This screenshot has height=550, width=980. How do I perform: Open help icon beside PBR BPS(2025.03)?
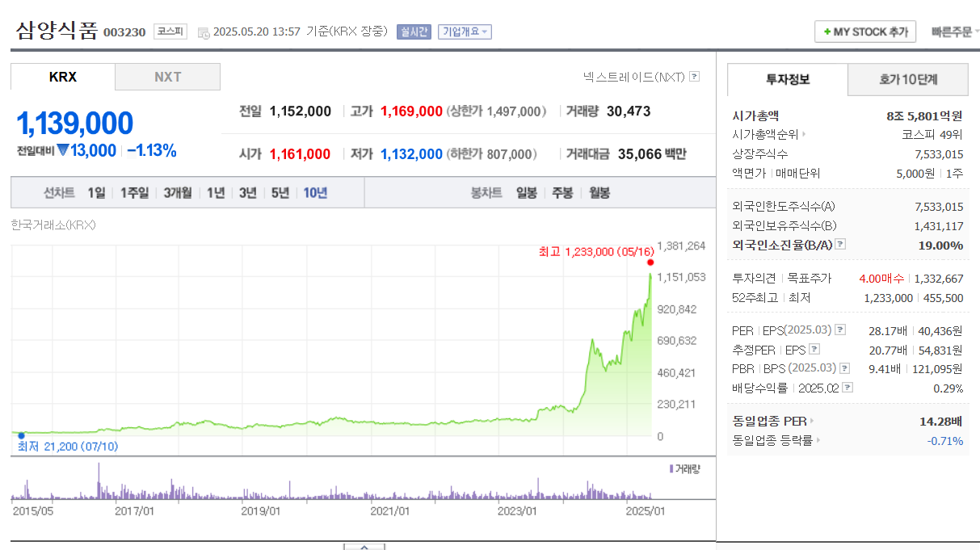845,368
